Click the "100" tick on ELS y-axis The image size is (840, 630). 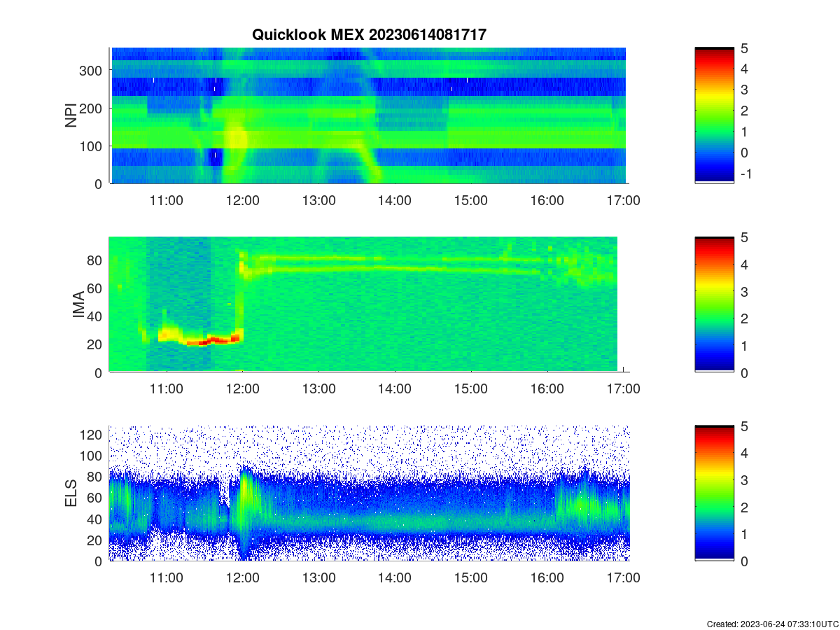pyautogui.click(x=92, y=455)
